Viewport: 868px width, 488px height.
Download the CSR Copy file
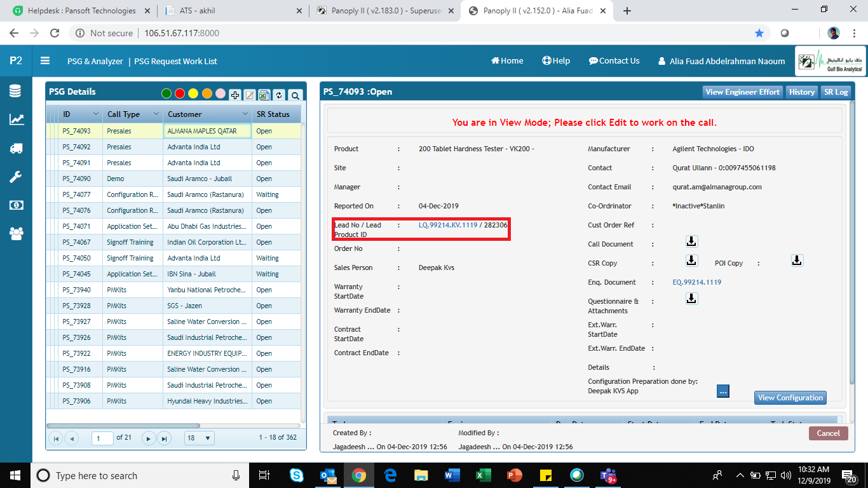[691, 261]
